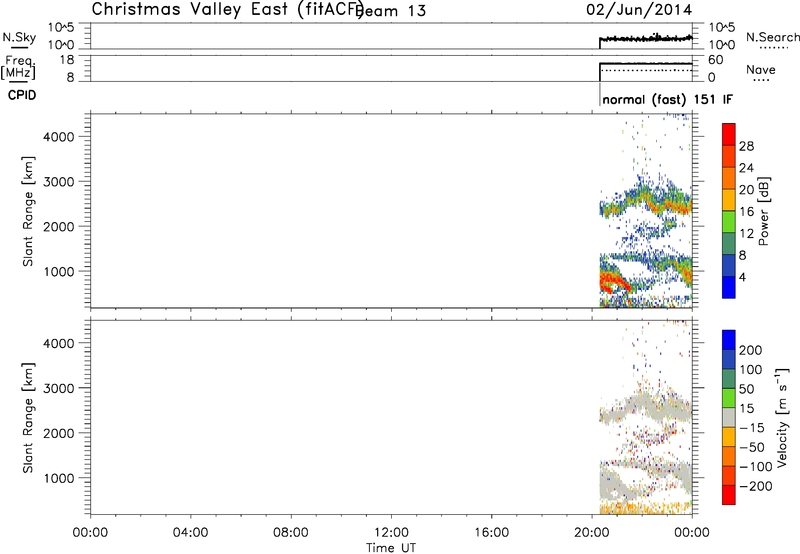Viewport: 800px width, 554px height.
Task: Click the '16' value on Power scale
Action: pos(746,212)
